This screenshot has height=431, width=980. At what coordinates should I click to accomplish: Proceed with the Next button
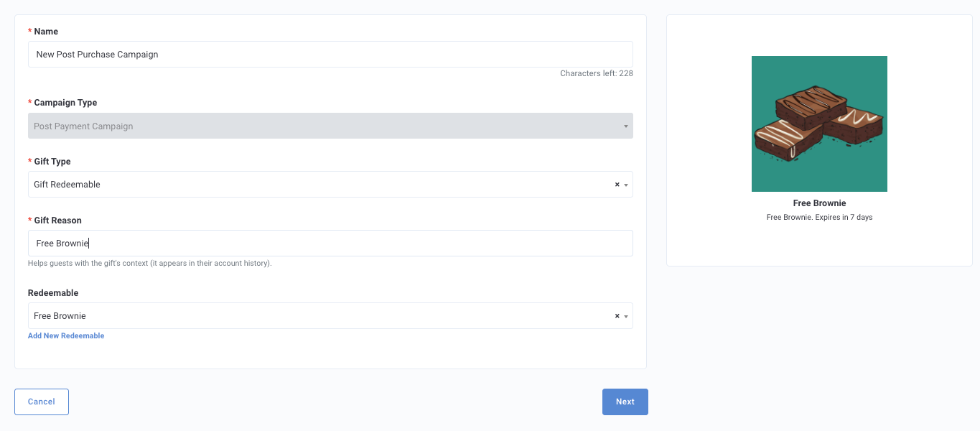click(x=625, y=402)
